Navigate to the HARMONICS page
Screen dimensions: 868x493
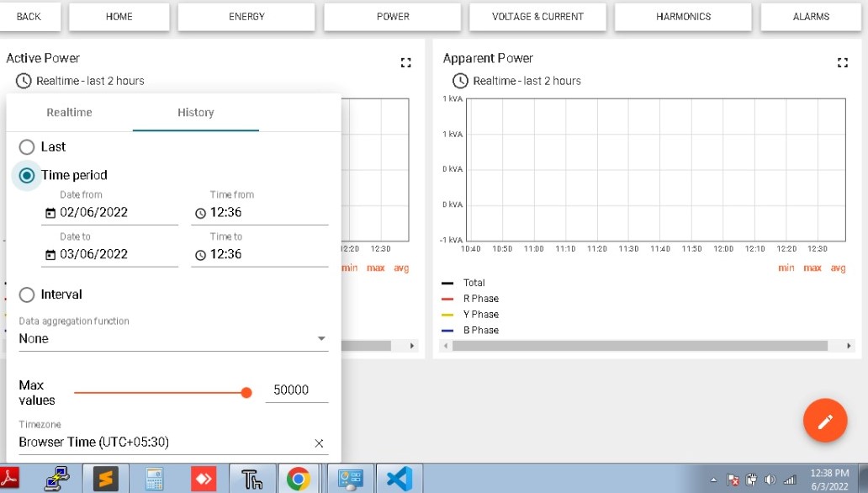pyautogui.click(x=683, y=16)
